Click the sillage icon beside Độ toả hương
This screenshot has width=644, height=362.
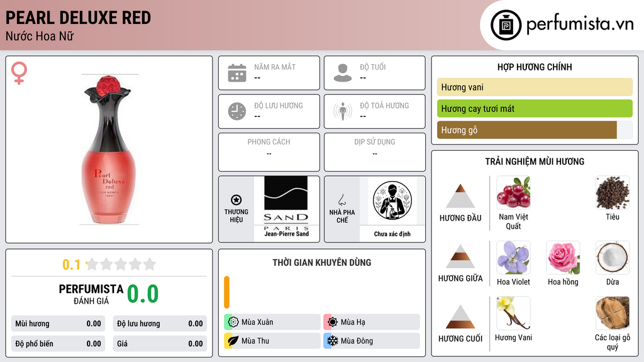tap(343, 111)
